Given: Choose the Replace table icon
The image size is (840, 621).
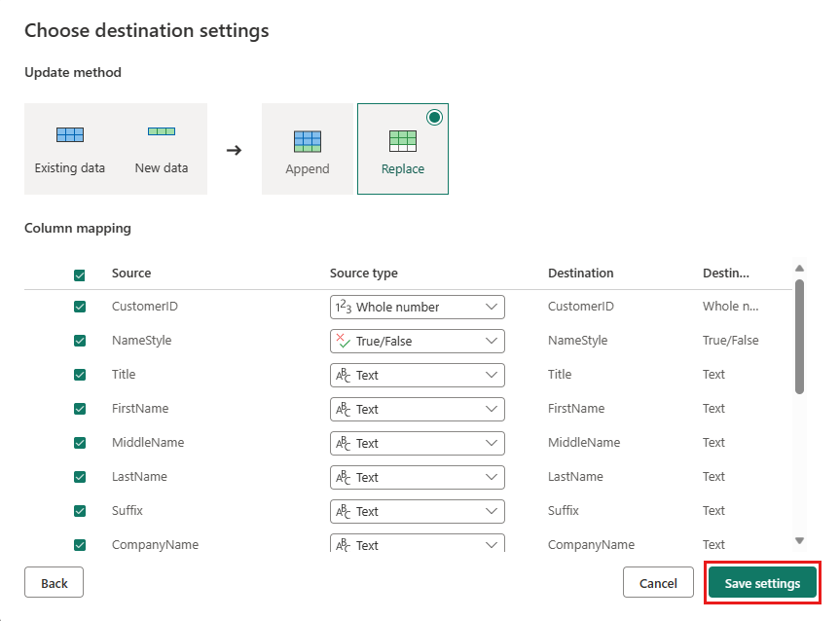Looking at the screenshot, I should (x=402, y=142).
